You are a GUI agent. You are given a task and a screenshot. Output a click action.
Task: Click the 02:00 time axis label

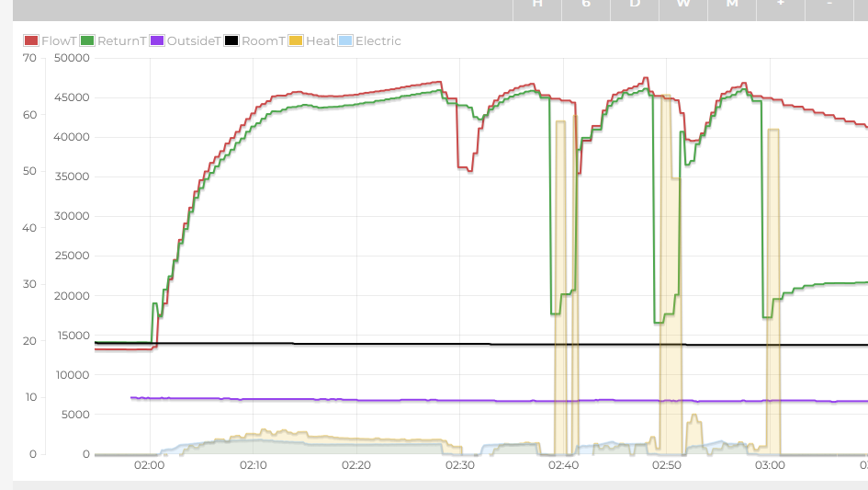pos(150,465)
